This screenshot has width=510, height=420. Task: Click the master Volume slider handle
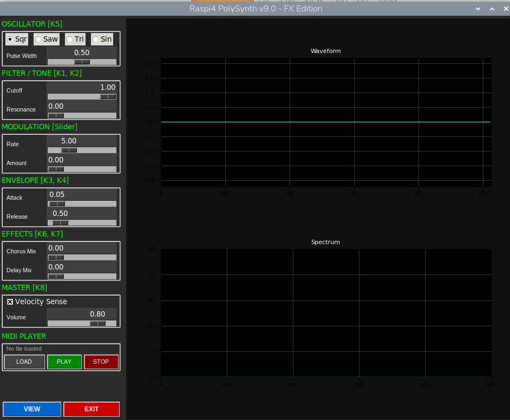point(97,323)
